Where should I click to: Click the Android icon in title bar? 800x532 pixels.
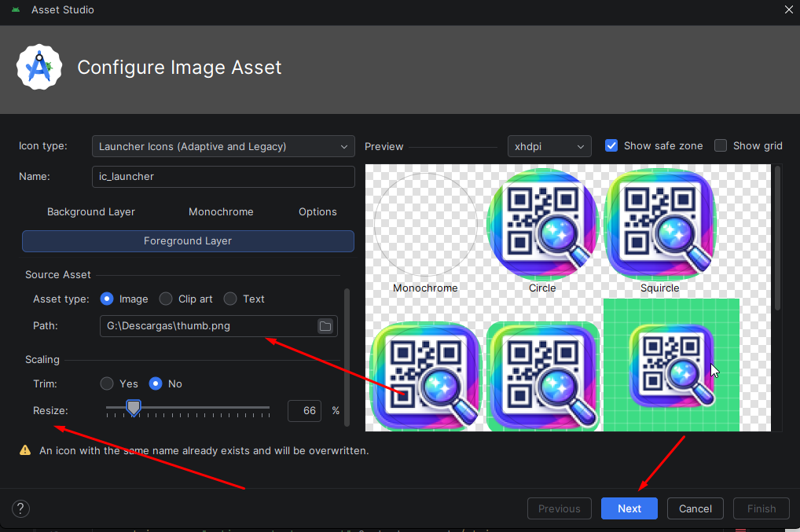(x=16, y=9)
